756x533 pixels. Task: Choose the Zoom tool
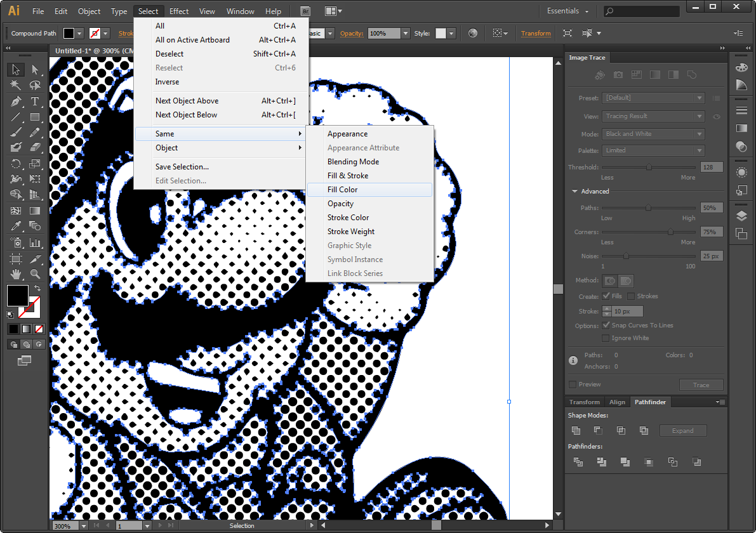coord(35,273)
